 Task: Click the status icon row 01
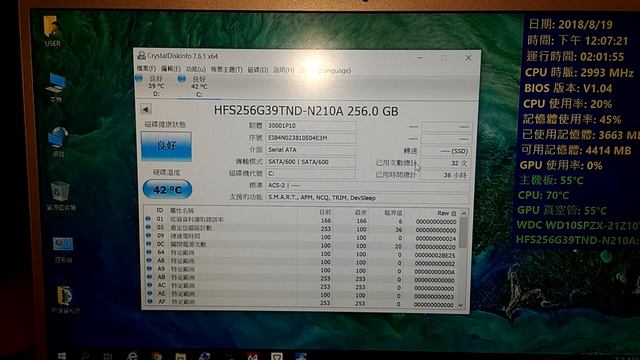coord(148,219)
